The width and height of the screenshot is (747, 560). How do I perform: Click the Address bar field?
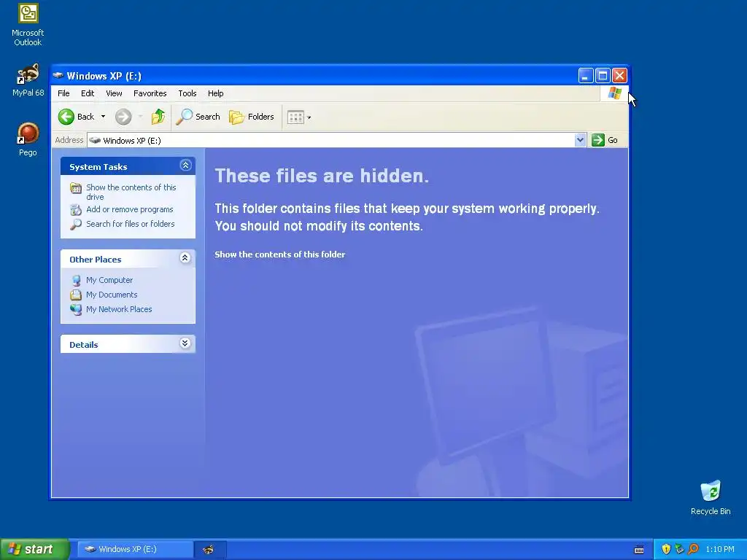coord(331,140)
